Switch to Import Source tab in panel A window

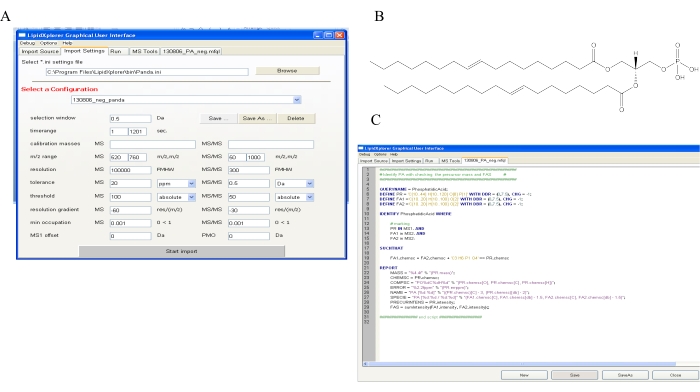[x=40, y=51]
